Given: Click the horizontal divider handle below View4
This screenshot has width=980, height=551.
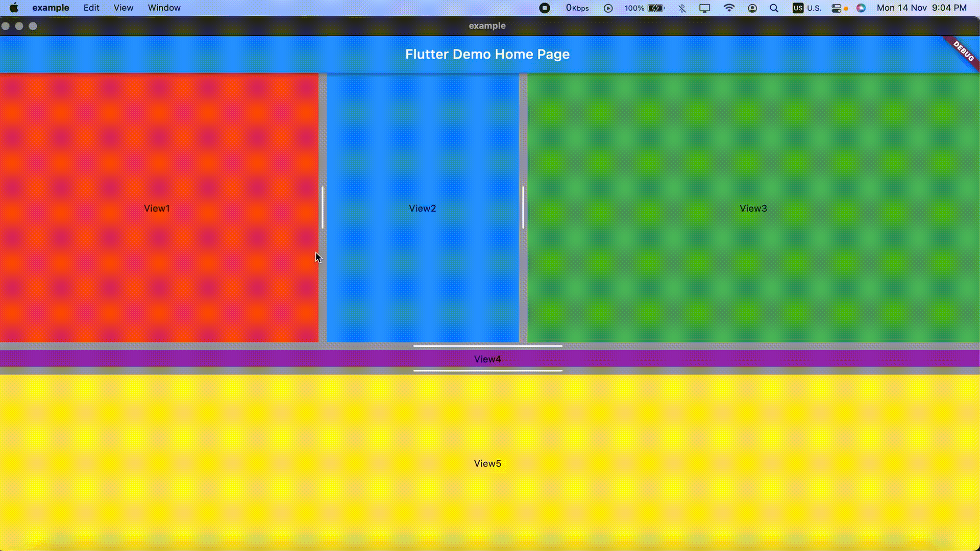Looking at the screenshot, I should (x=487, y=371).
